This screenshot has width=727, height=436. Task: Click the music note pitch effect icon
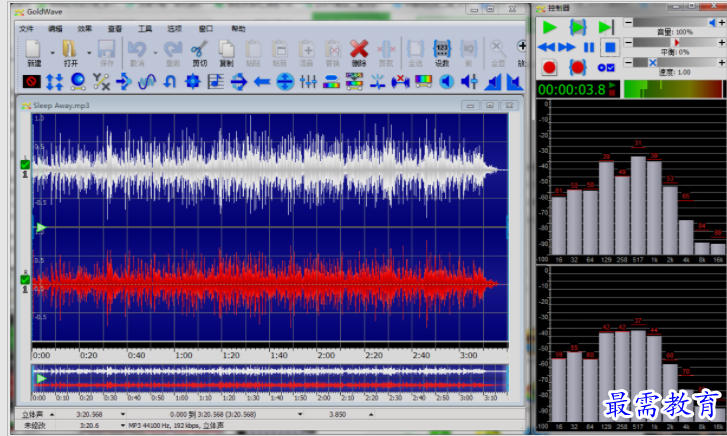(x=216, y=82)
